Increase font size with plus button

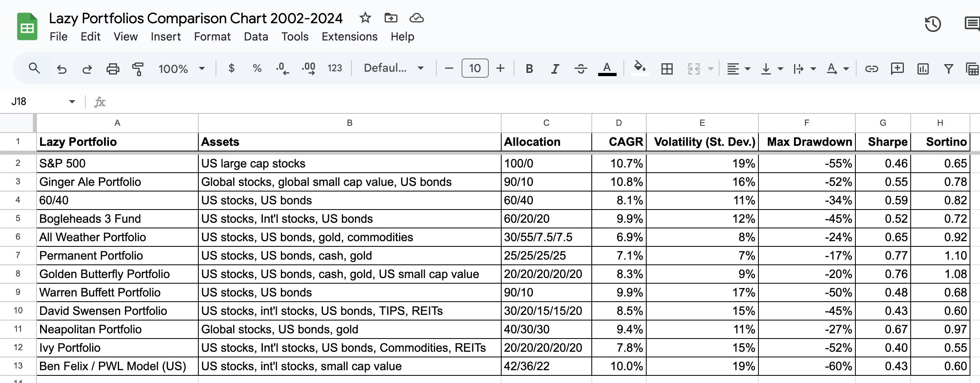click(x=500, y=69)
